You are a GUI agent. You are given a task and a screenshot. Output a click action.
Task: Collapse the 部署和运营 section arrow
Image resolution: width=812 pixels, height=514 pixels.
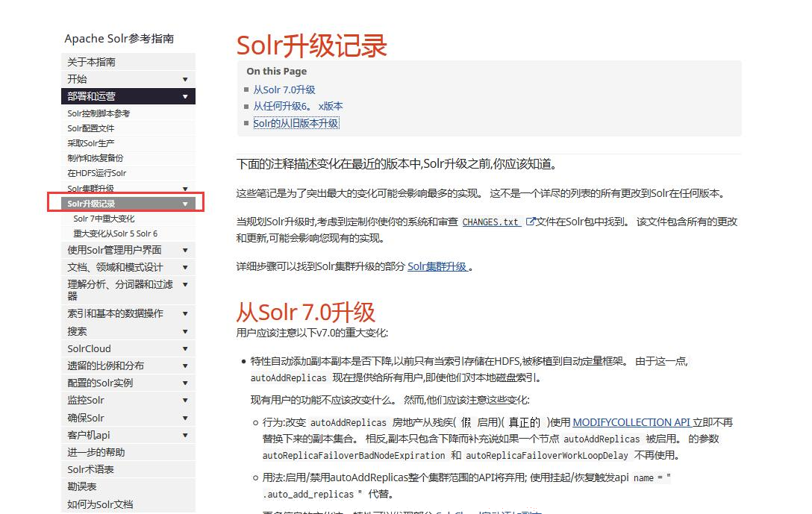[x=185, y=96]
